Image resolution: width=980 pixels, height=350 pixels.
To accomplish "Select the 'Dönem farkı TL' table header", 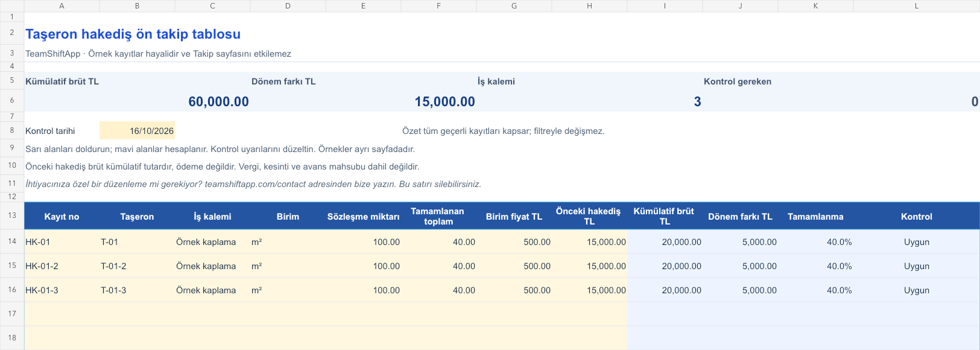I will point(740,217).
